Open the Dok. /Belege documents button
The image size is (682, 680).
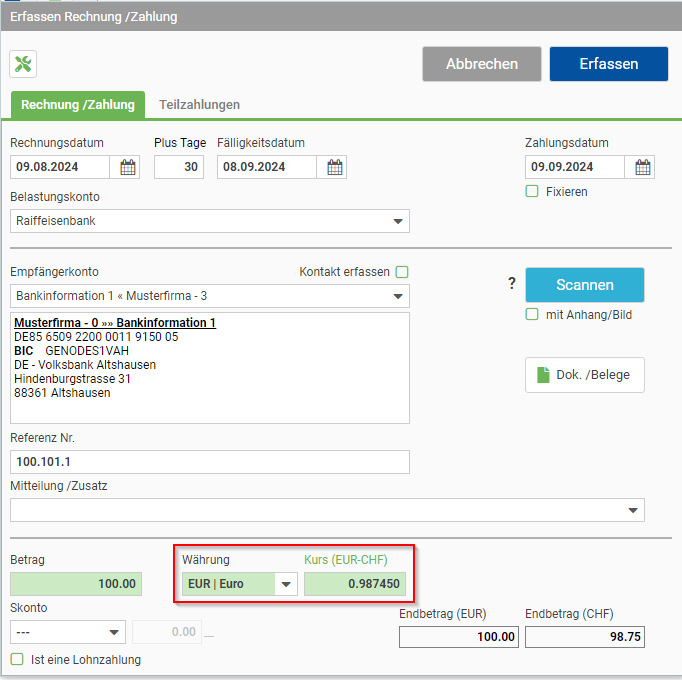tap(585, 375)
